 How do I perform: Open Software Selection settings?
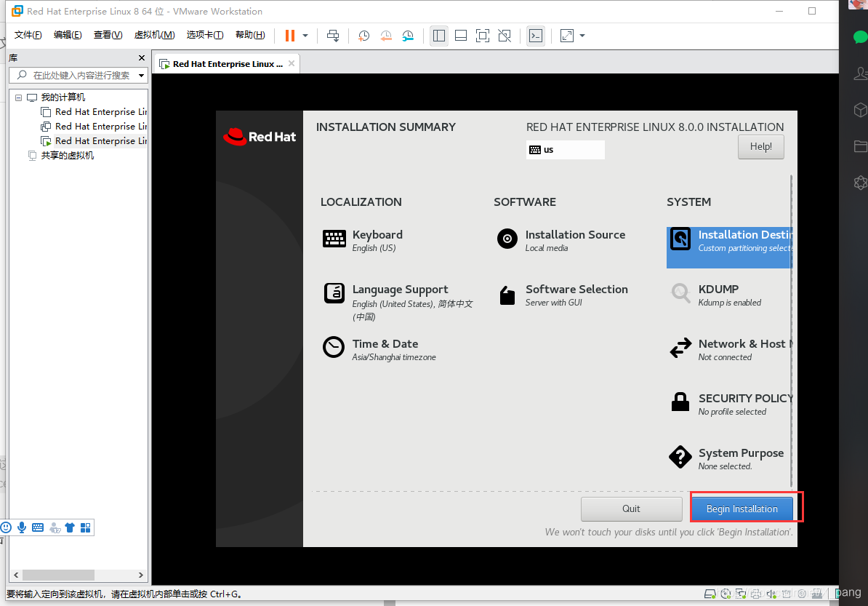tap(563, 295)
